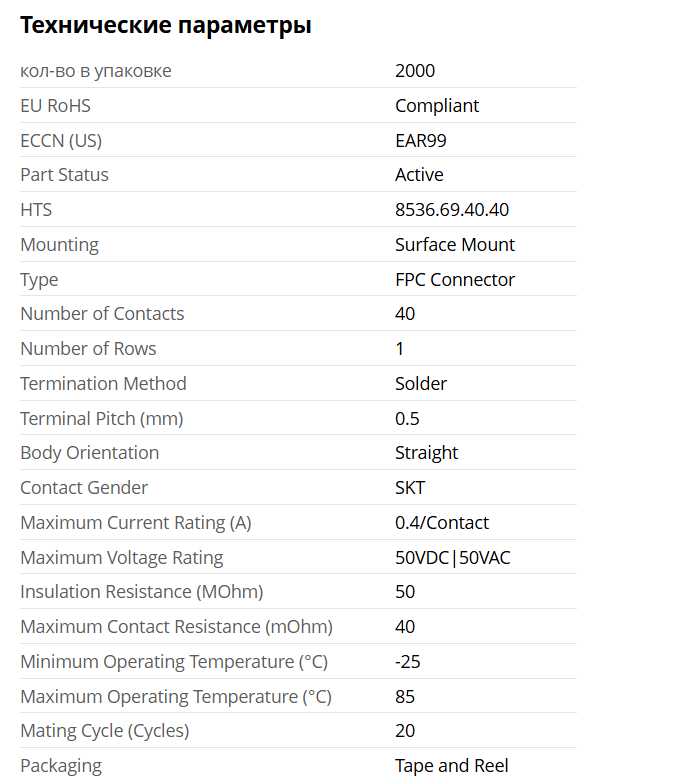Click the 'FPC Connector' type value
The height and width of the screenshot is (782, 688).
pos(455,279)
